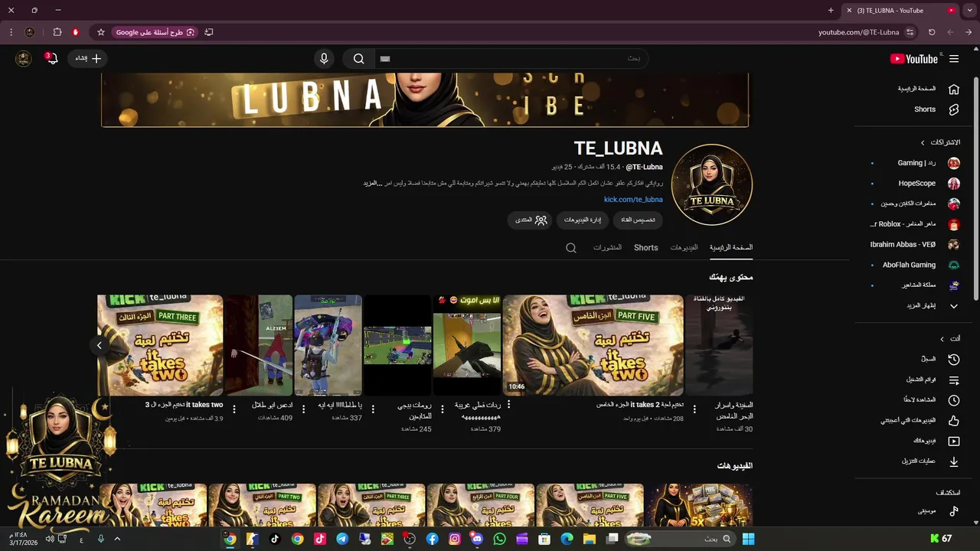The height and width of the screenshot is (551, 980).
Task: Open Facebook from the Windows taskbar
Action: click(x=433, y=540)
